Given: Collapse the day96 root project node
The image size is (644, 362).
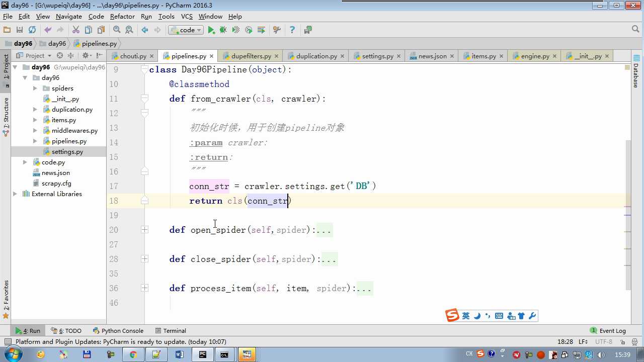Looking at the screenshot, I should click(x=15, y=67).
